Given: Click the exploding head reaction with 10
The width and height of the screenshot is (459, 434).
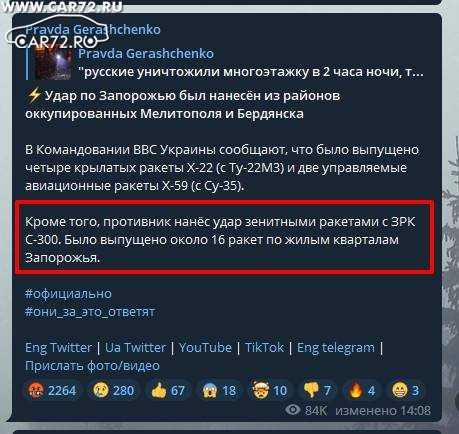Looking at the screenshot, I should click(x=269, y=390).
